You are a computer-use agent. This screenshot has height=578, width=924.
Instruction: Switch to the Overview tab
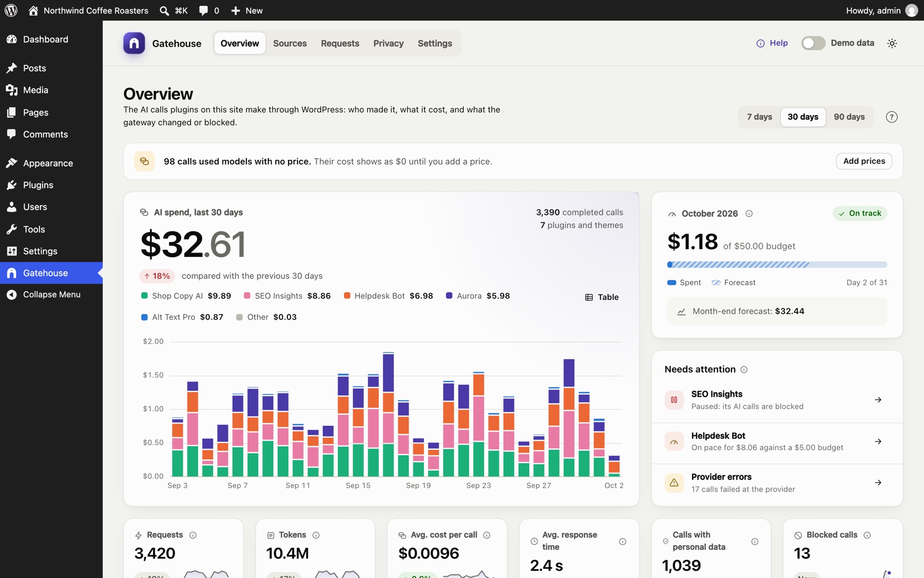pyautogui.click(x=240, y=43)
